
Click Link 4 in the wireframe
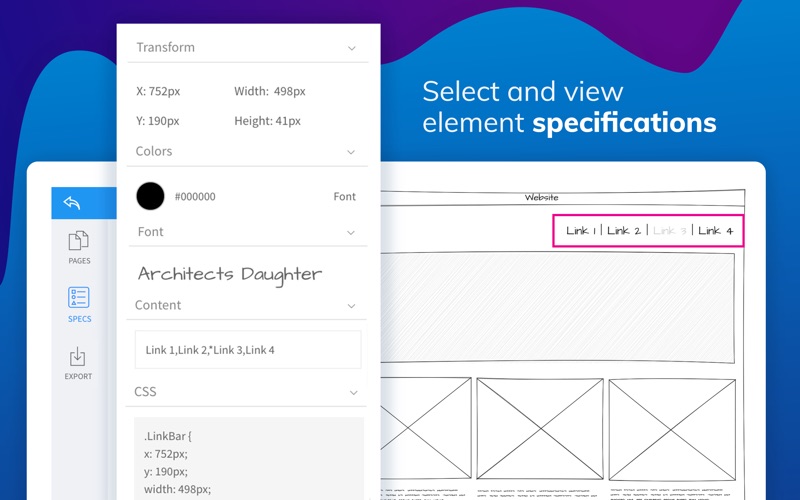(x=715, y=231)
